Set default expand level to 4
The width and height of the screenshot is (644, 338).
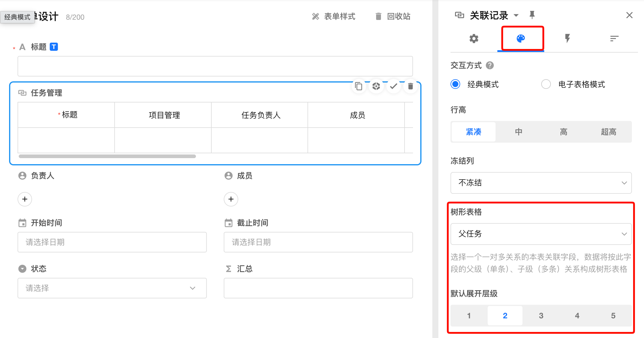coord(577,316)
